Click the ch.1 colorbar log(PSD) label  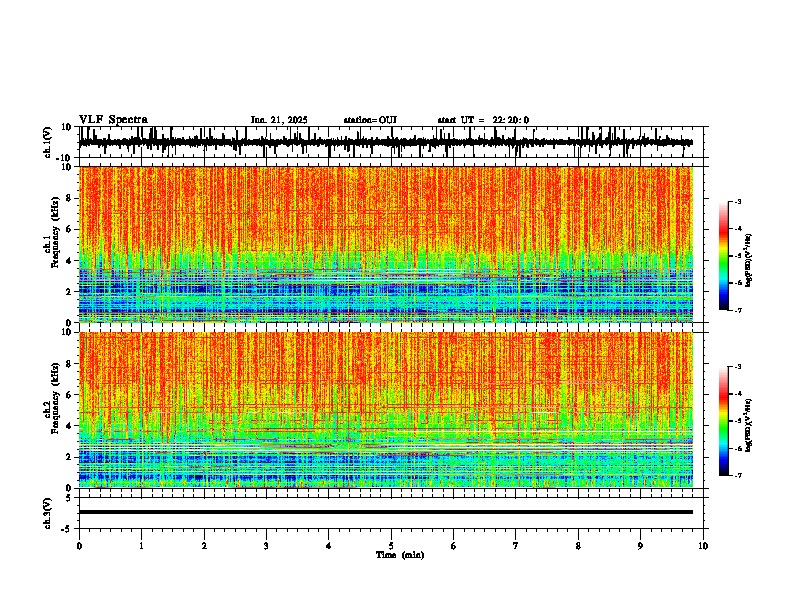point(749,261)
